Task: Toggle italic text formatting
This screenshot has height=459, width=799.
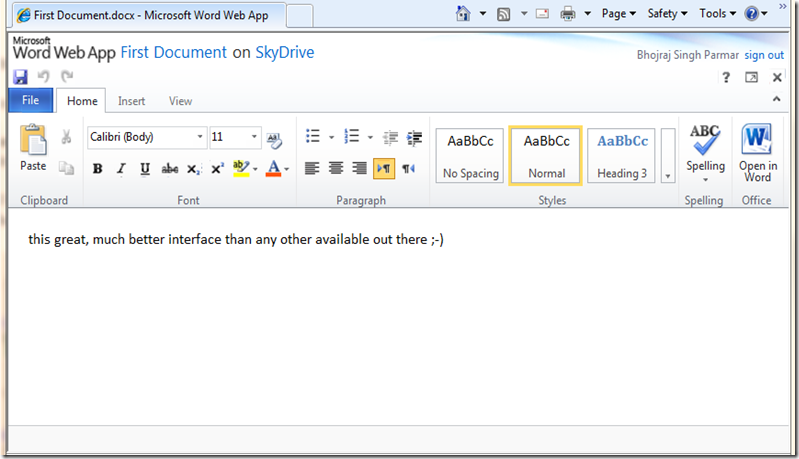Action: (121, 169)
